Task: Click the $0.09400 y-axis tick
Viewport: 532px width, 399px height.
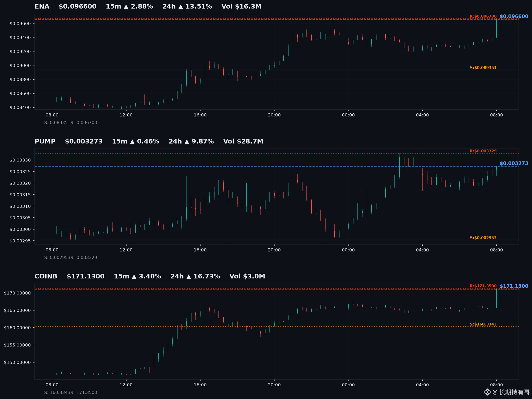Action: point(20,38)
